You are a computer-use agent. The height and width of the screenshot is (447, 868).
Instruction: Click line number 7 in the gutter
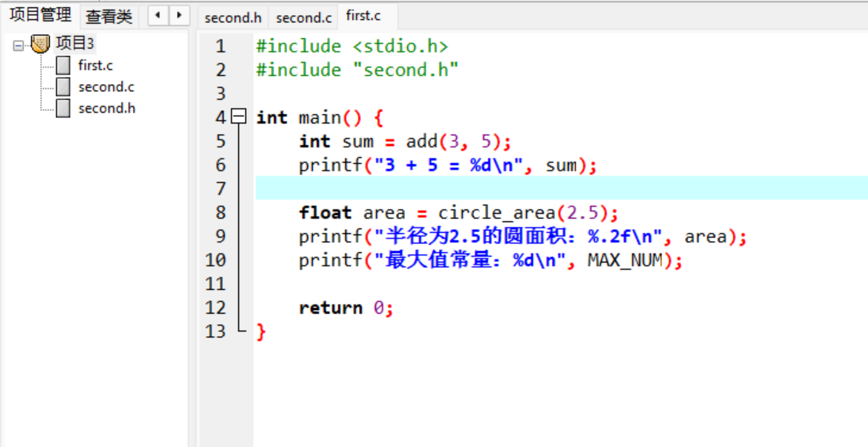tap(221, 189)
